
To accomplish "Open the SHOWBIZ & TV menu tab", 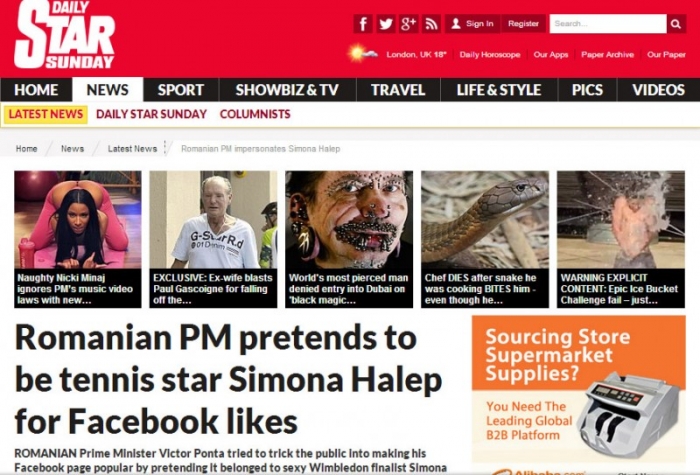I will point(287,90).
